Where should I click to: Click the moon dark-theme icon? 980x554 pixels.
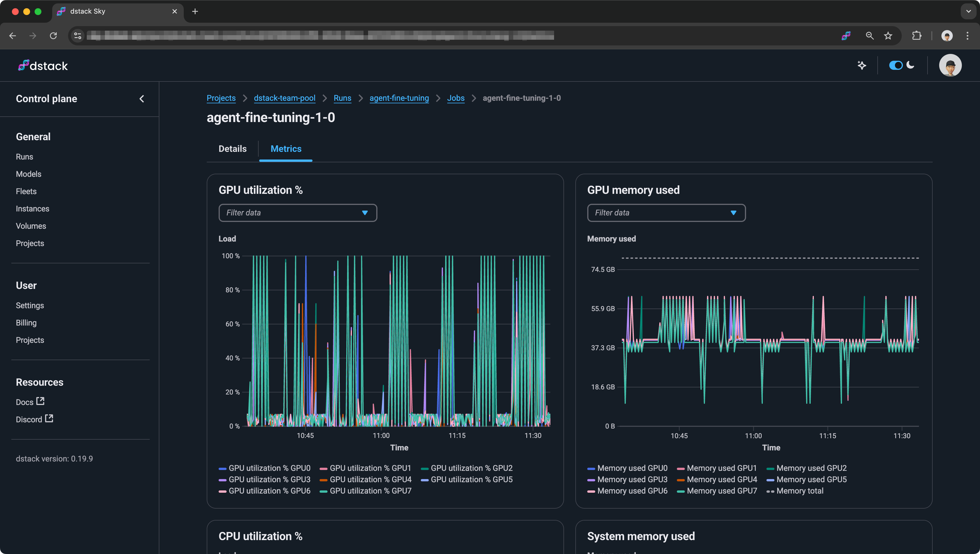(910, 65)
